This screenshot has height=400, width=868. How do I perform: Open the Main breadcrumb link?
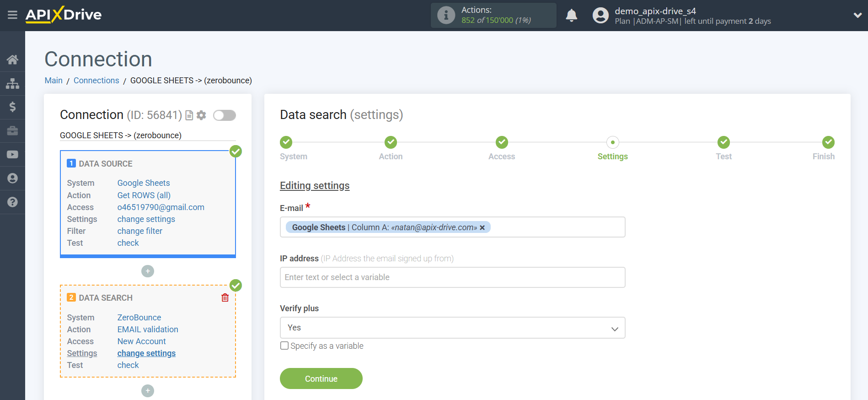coord(54,81)
